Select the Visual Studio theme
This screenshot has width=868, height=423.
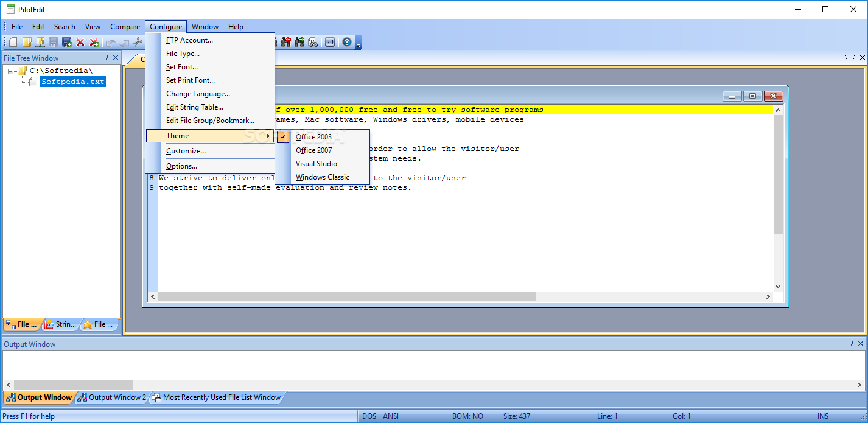point(323,164)
